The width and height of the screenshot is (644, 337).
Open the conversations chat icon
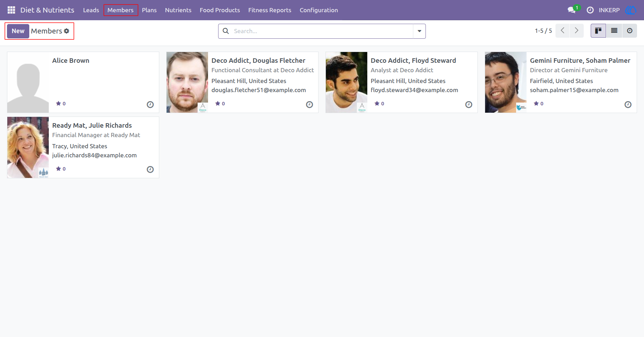tap(572, 10)
